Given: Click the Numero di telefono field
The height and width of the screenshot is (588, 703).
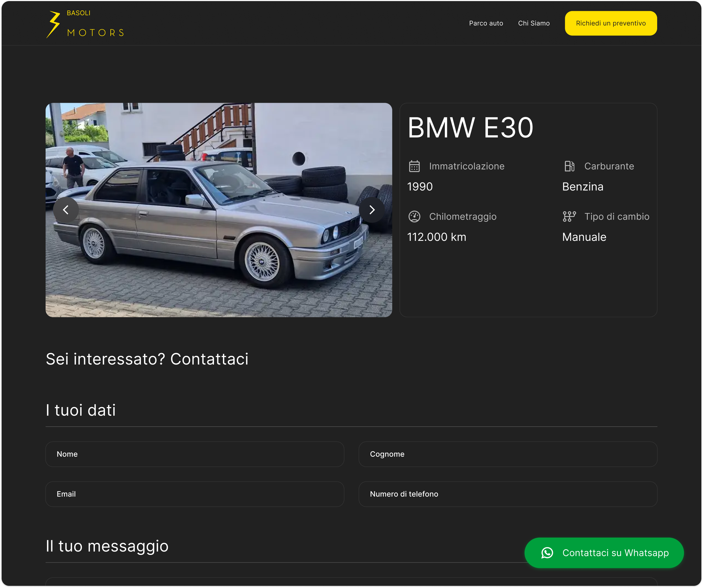Looking at the screenshot, I should (508, 494).
